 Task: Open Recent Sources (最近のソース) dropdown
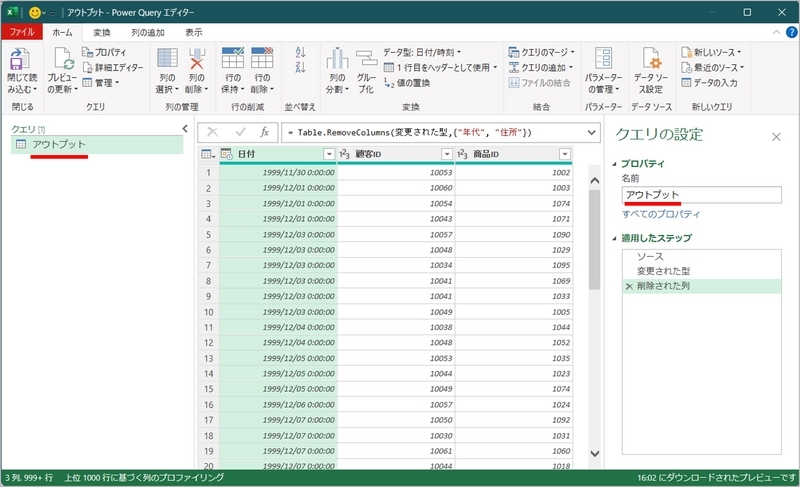tap(713, 67)
